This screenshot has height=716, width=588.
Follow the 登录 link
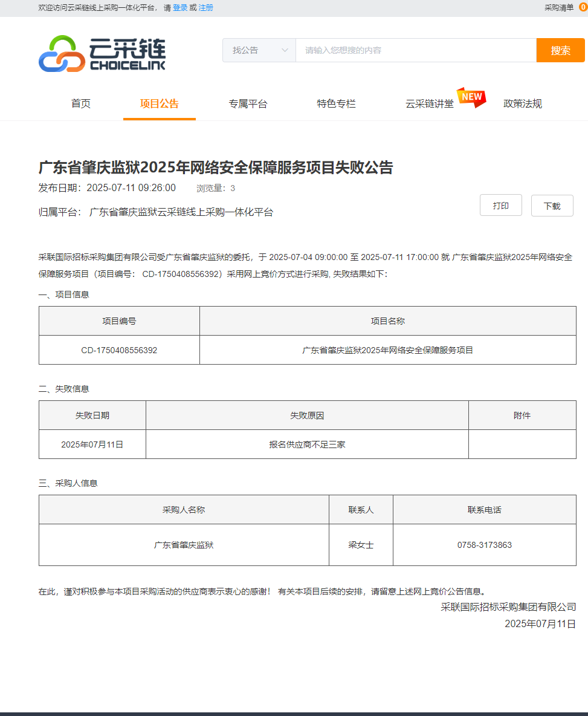(x=179, y=8)
